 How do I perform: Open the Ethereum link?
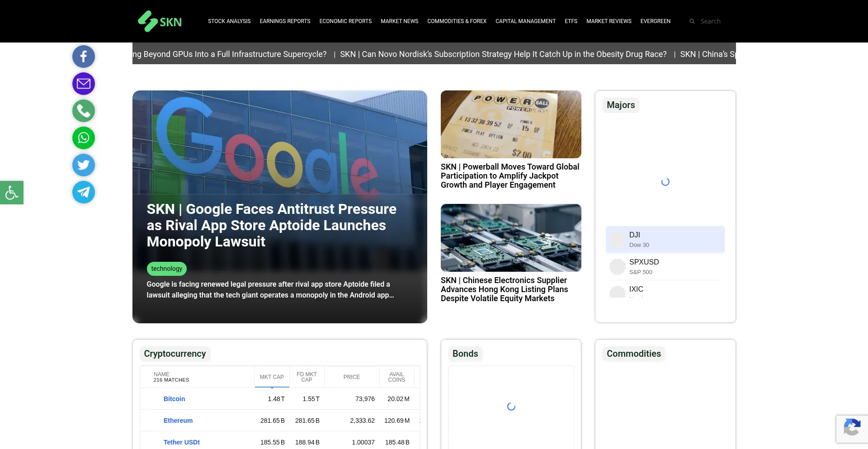(x=178, y=421)
